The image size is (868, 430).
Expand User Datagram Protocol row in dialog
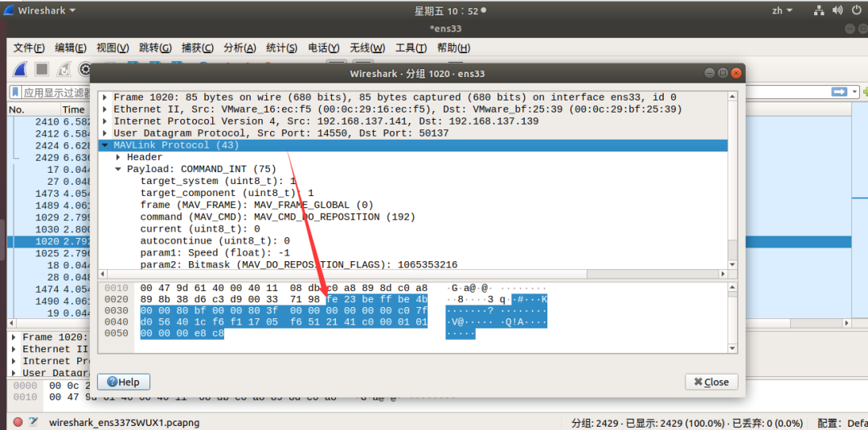[105, 133]
